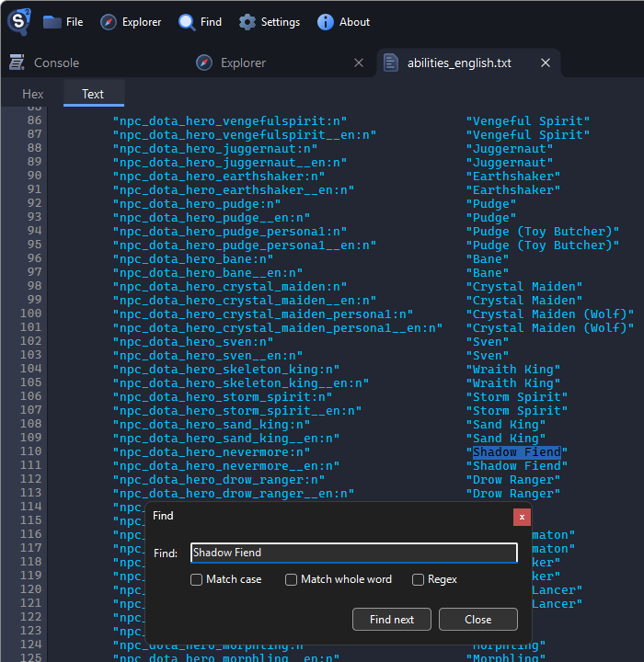
Task: Click the blue info icon beside About
Action: 326,22
